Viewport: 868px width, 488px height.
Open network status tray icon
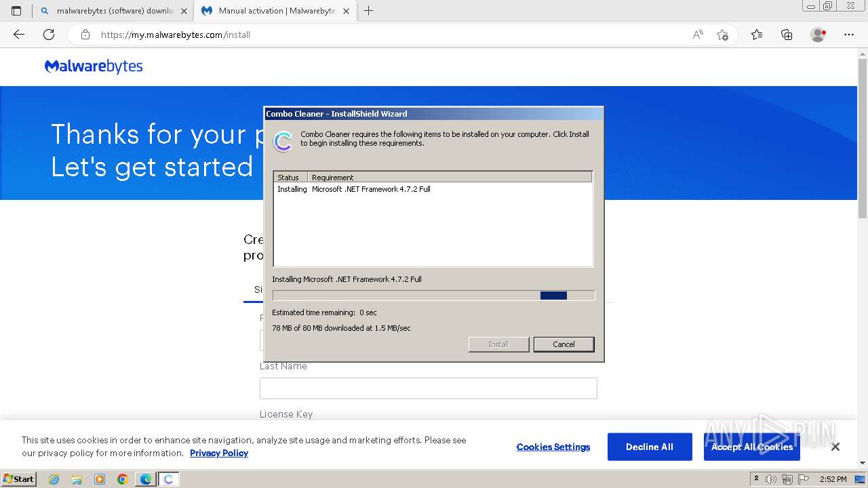coord(787,479)
